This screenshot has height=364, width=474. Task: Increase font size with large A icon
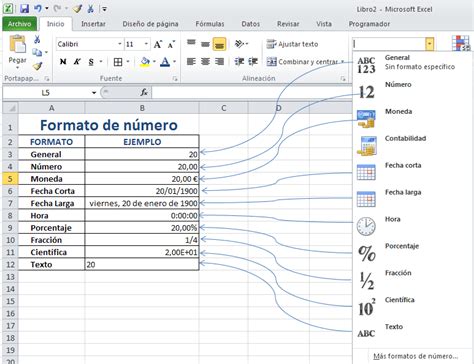pos(158,44)
